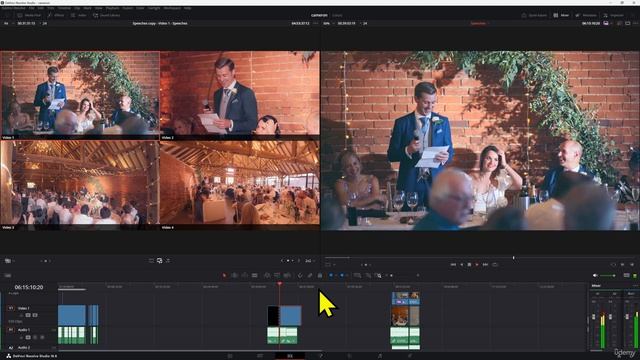Open the source viewer mode dropdown
This screenshot has width=640, height=360.
point(9,260)
